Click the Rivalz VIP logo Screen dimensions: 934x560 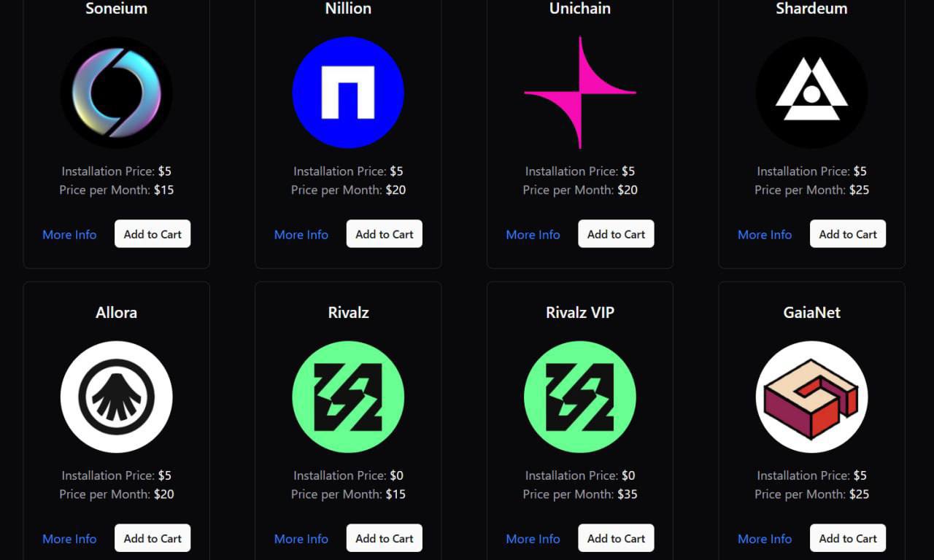[580, 397]
